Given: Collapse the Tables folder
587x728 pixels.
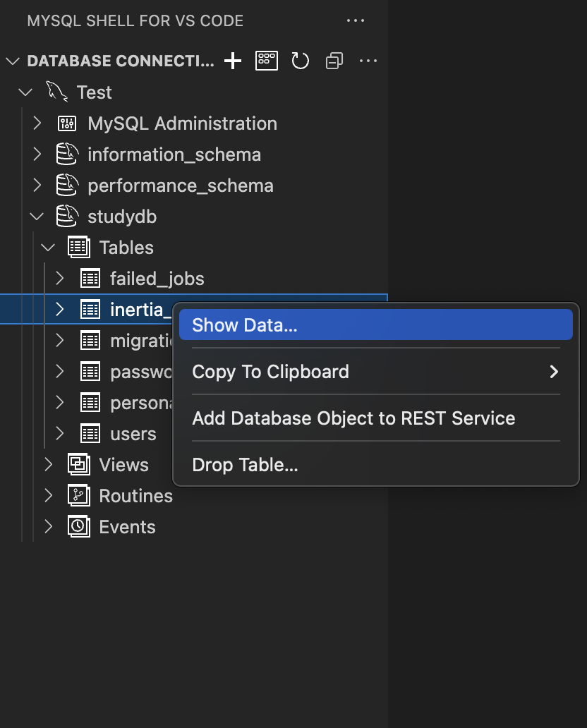Looking at the screenshot, I should point(48,248).
